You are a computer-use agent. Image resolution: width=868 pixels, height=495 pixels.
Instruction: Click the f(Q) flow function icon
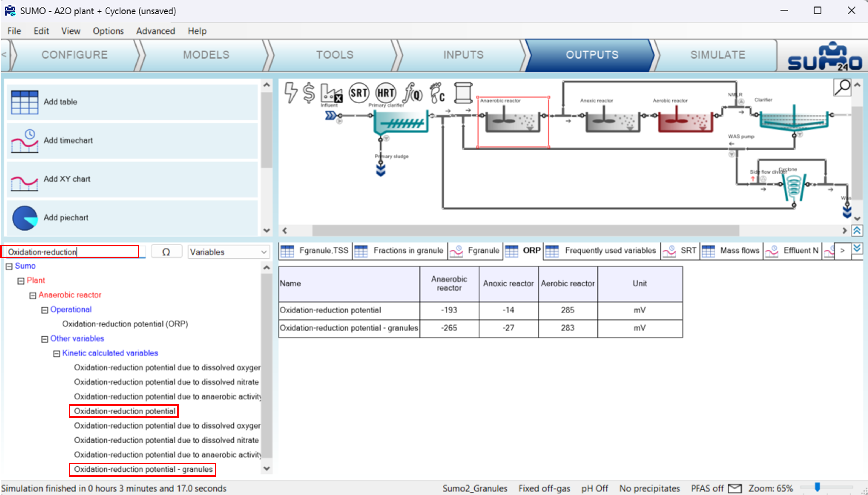coord(413,92)
